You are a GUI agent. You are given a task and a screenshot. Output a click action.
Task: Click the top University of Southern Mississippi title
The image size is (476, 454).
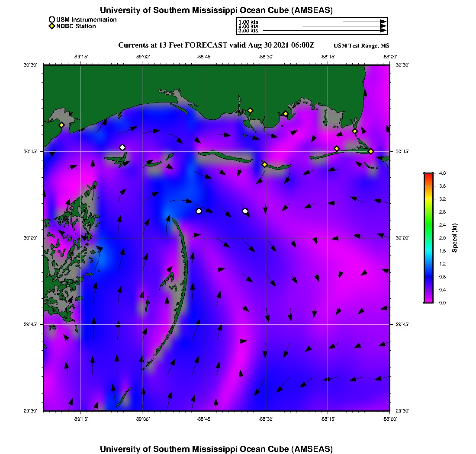216,10
